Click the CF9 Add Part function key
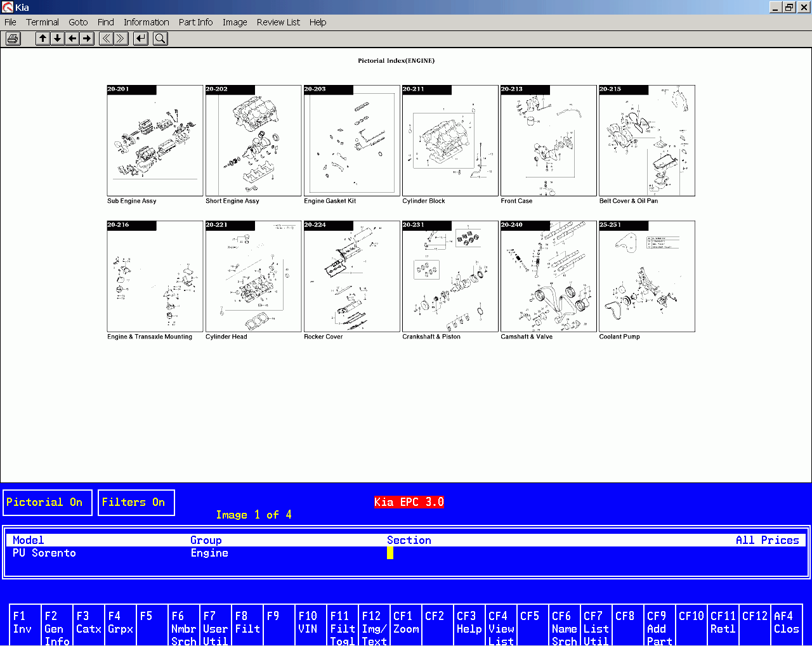The height and width of the screenshot is (646, 812). (x=660, y=626)
